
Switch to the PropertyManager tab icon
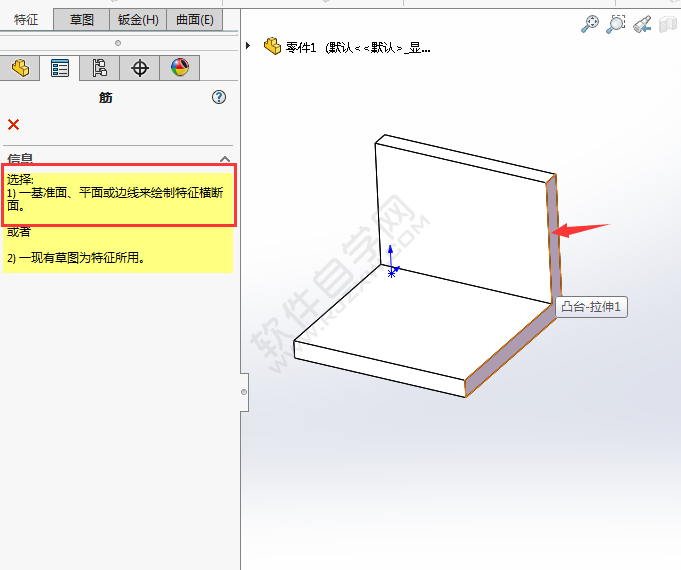[60, 68]
